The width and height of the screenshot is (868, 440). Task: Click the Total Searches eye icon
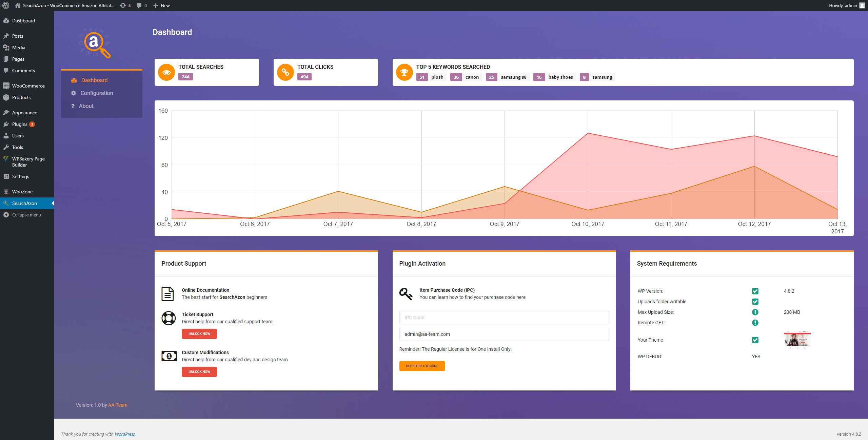[166, 72]
